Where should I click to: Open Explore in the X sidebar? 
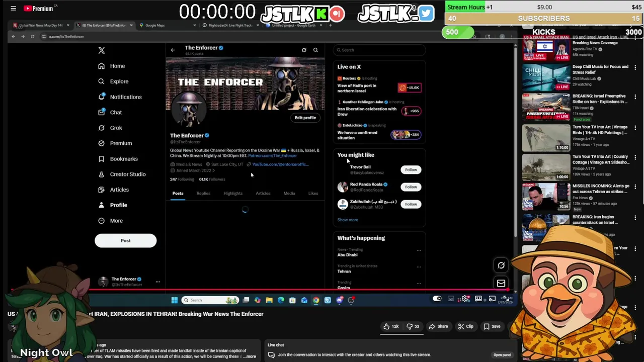click(x=113, y=81)
